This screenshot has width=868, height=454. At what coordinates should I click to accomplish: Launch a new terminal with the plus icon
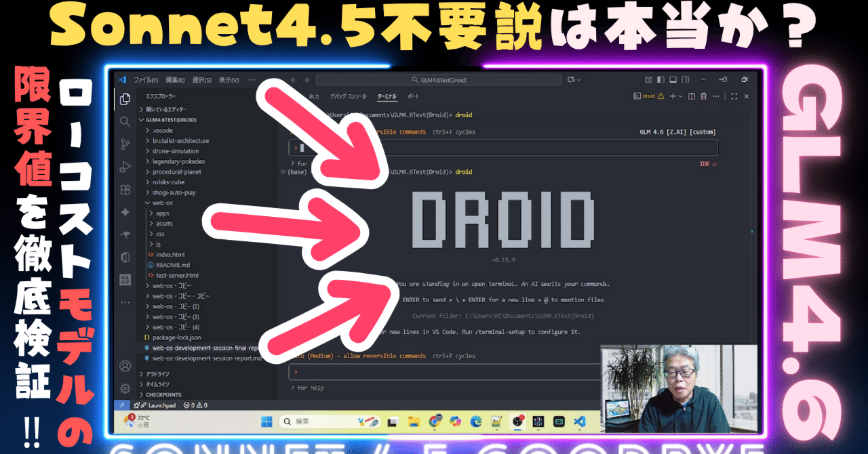coord(673,96)
